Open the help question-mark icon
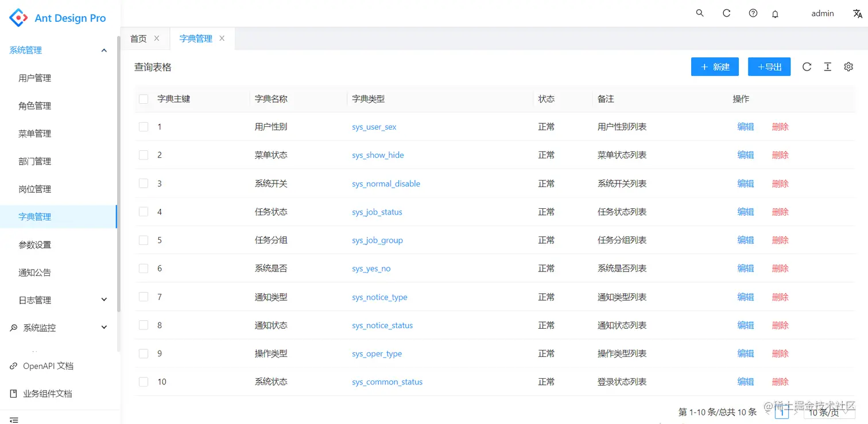This screenshot has width=868, height=424. click(x=753, y=13)
